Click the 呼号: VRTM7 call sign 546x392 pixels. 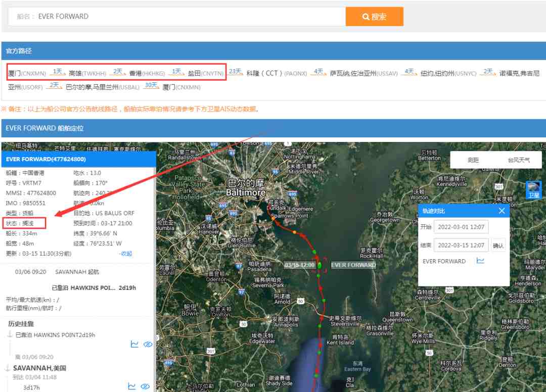(x=23, y=183)
